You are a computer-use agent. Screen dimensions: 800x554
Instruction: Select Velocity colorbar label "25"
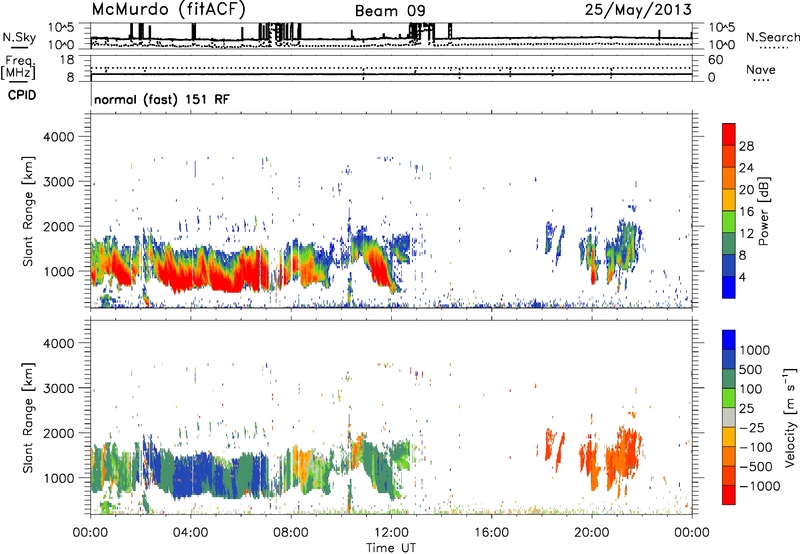(x=746, y=409)
